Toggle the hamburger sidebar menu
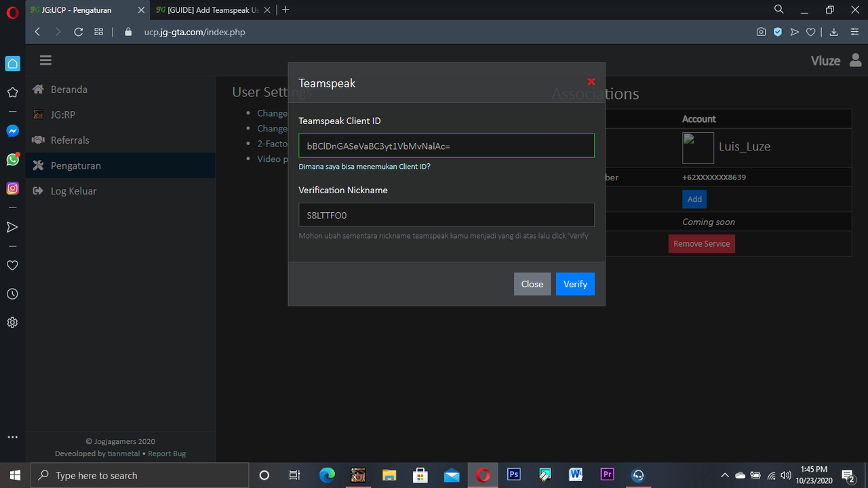Viewport: 868px width, 488px height. click(x=45, y=60)
